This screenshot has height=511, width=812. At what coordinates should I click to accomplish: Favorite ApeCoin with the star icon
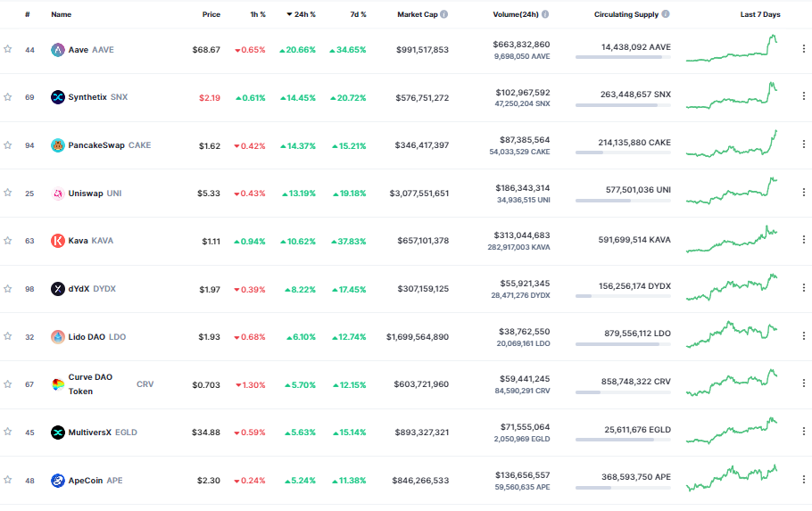[x=8, y=480]
